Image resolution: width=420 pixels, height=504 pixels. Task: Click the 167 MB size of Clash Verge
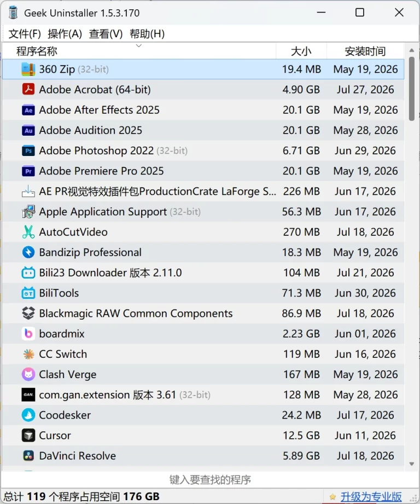tap(301, 374)
